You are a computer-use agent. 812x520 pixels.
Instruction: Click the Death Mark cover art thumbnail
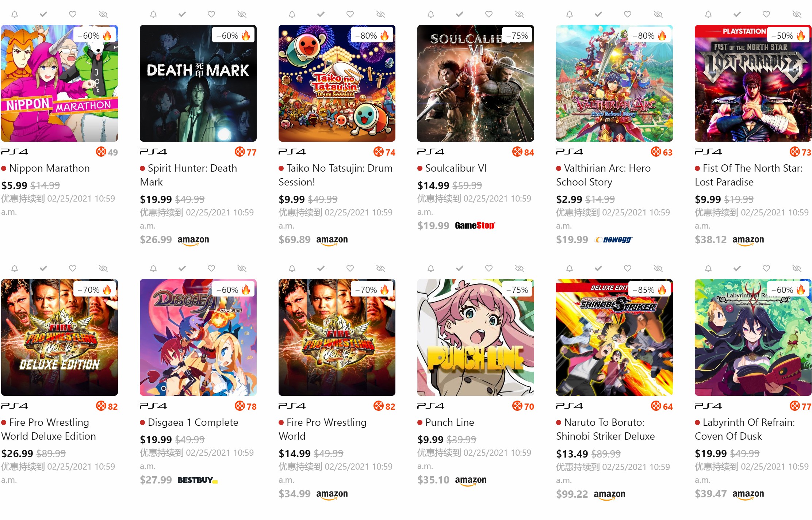(198, 83)
